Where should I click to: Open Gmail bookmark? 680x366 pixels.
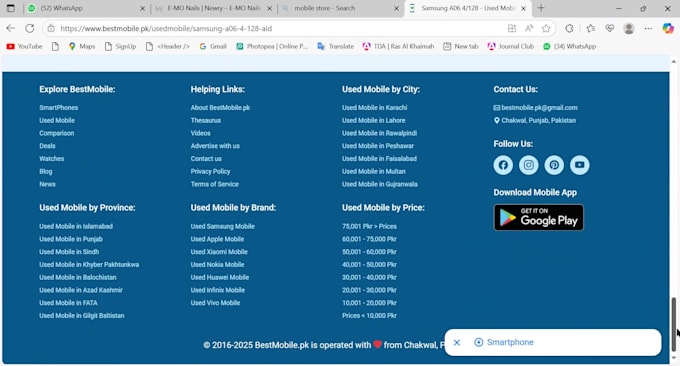pos(213,46)
